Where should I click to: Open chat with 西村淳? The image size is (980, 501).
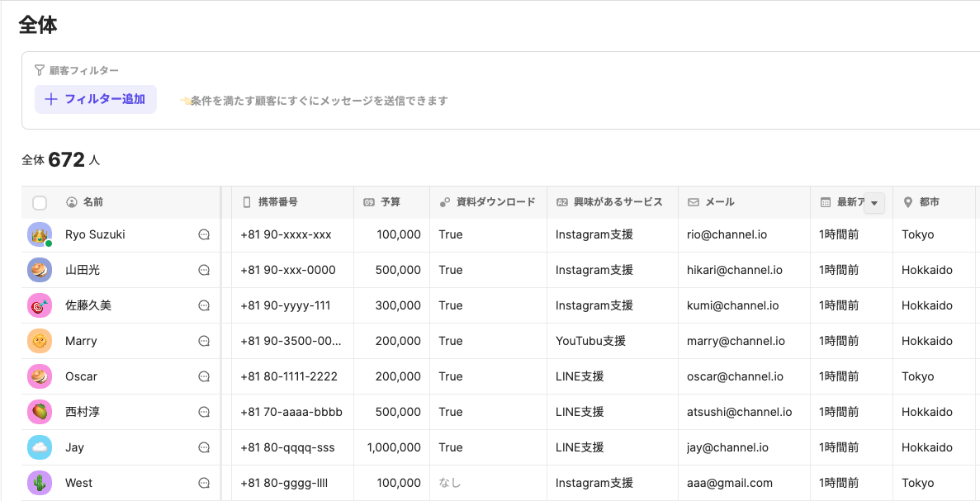(x=204, y=412)
